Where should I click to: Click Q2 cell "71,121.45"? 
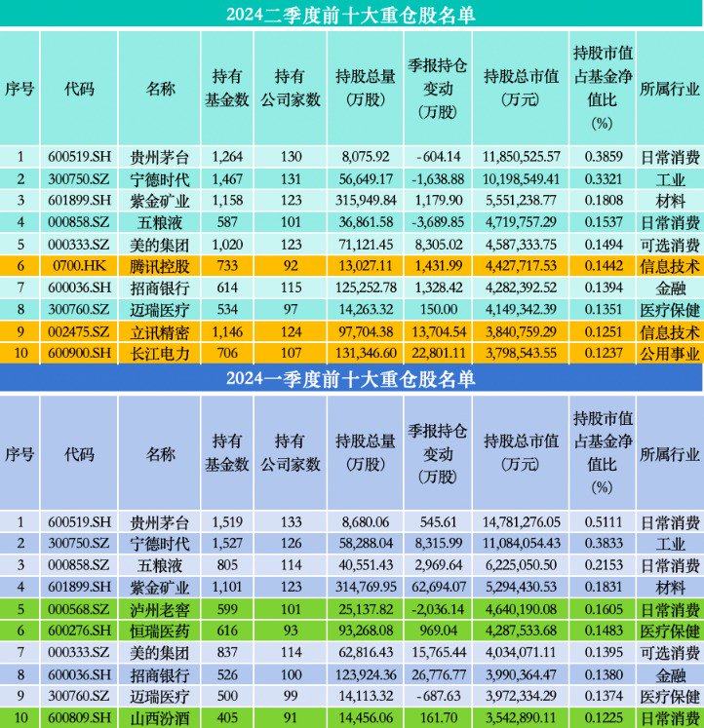pyautogui.click(x=366, y=245)
